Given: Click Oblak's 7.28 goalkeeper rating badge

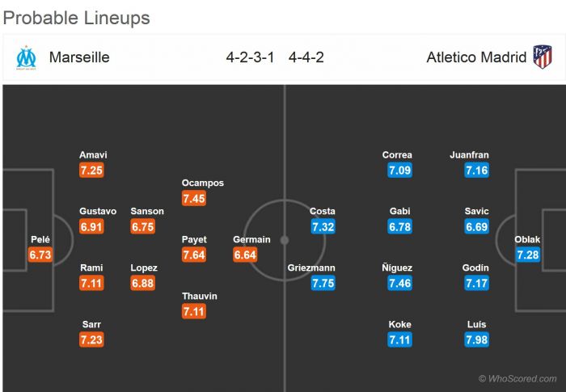Looking at the screenshot, I should [x=527, y=255].
